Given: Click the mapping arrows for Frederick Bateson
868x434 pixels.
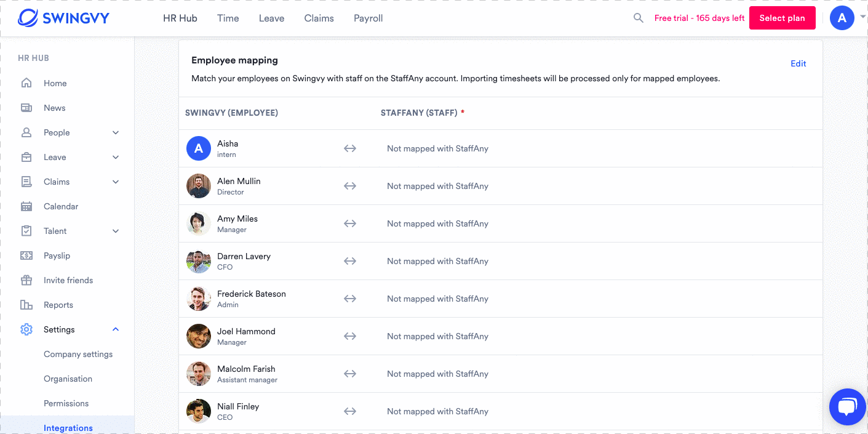Looking at the screenshot, I should point(350,299).
